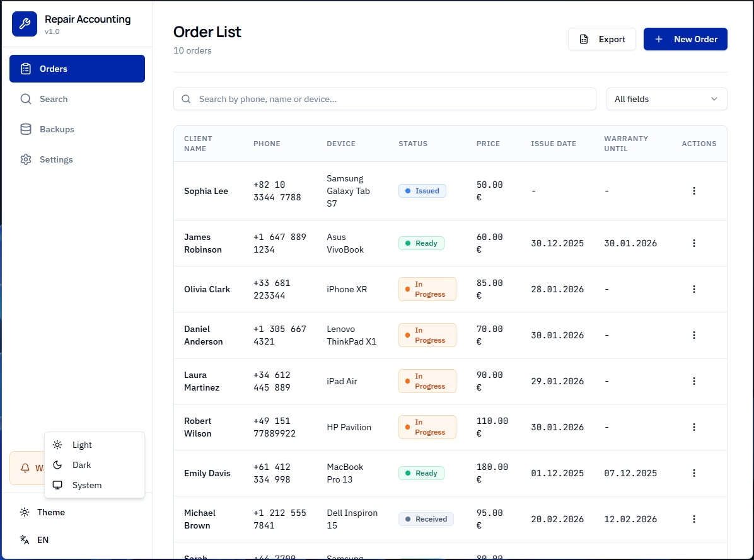Select Dark theme mode
Image resolution: width=754 pixels, height=560 pixels.
tap(81, 465)
